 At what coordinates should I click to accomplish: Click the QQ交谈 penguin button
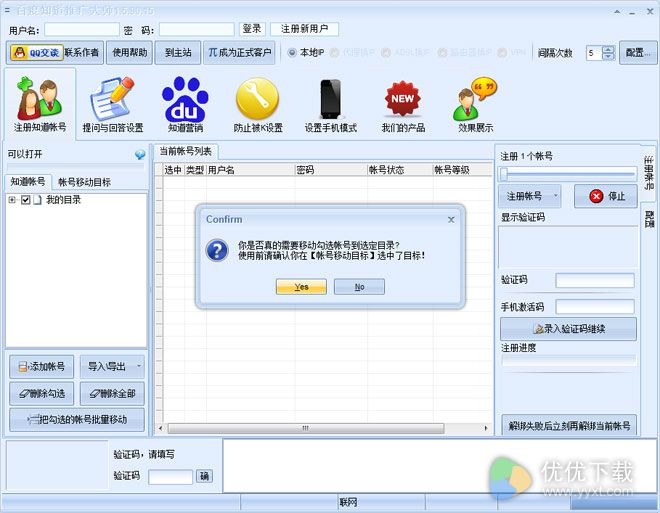[36, 53]
